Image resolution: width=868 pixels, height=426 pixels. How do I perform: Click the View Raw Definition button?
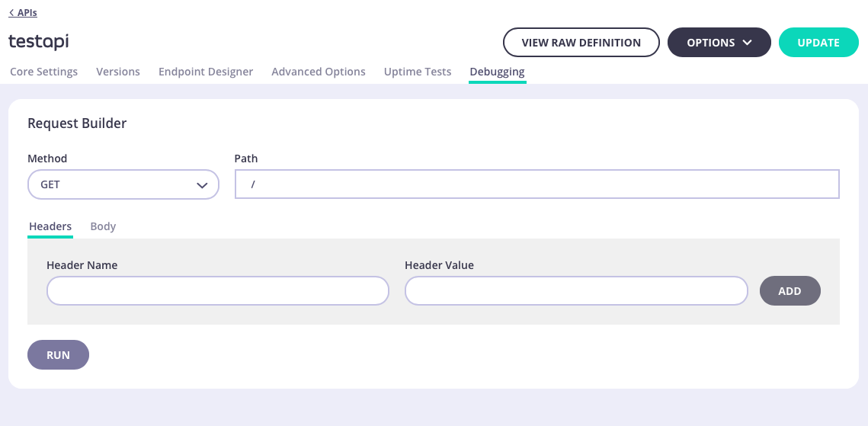(x=581, y=43)
